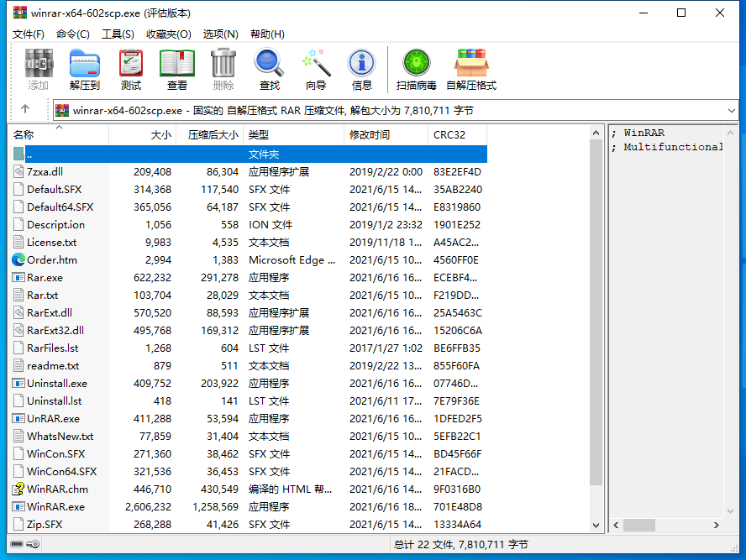This screenshot has width=746, height=560.
Task: Click the comment pane horizontal scrollbar thumb
Action: 639,525
